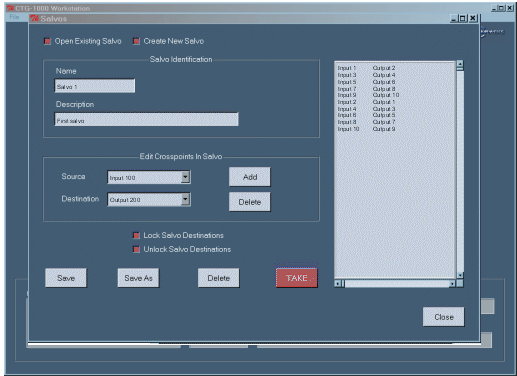Image resolution: width=517 pixels, height=376 pixels.
Task: Minimize the Salvos dialog window
Action: coord(454,18)
